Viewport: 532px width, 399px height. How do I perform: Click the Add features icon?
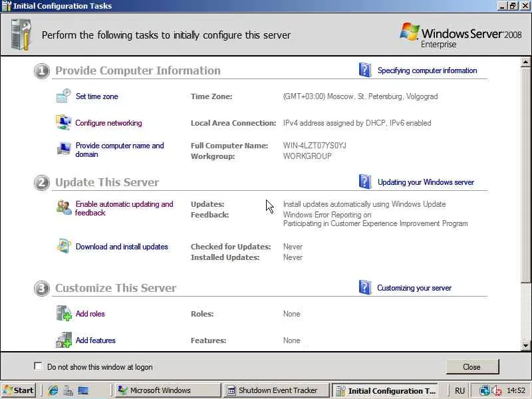tap(63, 340)
